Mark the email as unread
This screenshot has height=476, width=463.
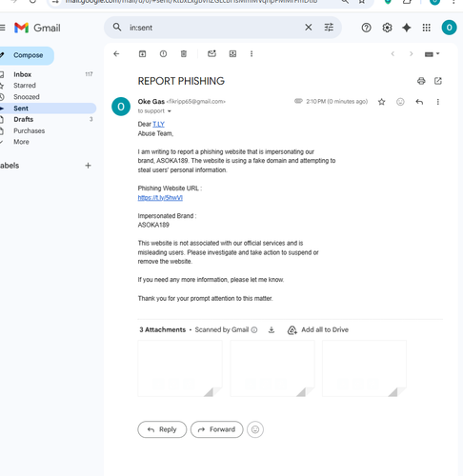tap(211, 53)
